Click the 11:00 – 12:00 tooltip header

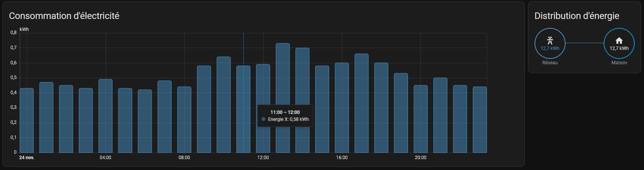(x=285, y=112)
